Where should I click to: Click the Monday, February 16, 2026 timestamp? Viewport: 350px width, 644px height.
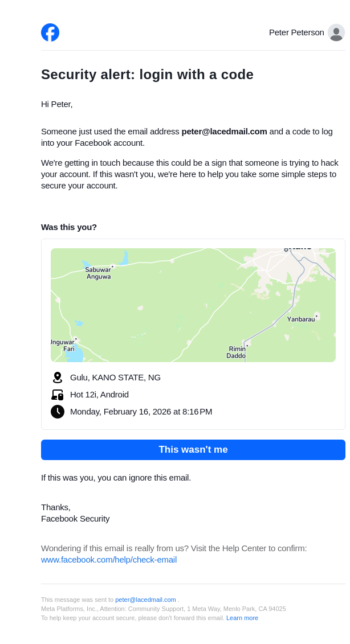[141, 412]
